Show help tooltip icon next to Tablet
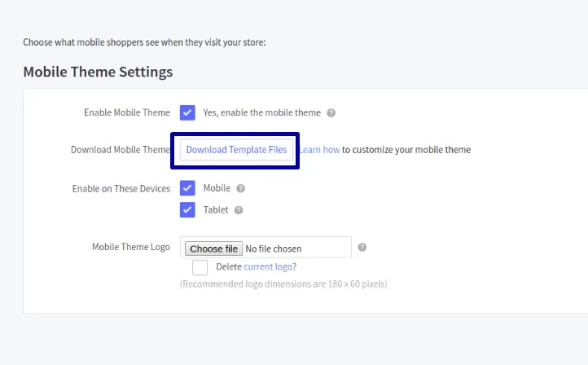The height and width of the screenshot is (365, 588). click(x=239, y=210)
